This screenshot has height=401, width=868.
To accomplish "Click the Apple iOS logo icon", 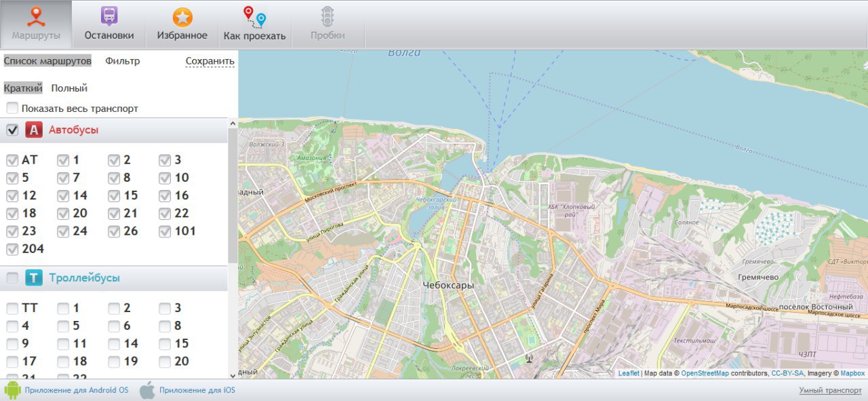I will [x=147, y=390].
